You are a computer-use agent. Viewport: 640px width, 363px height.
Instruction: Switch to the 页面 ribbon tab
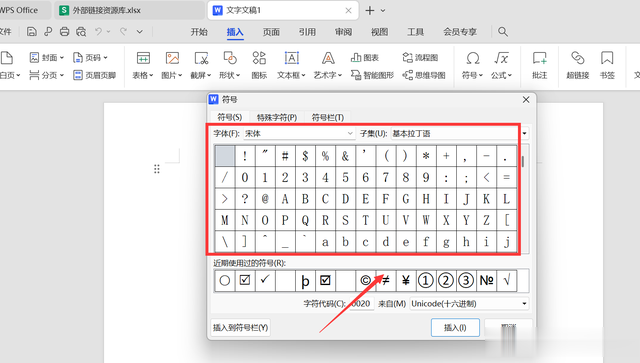coord(271,32)
